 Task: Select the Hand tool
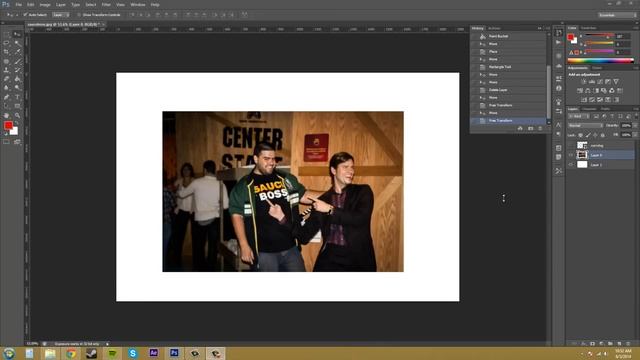click(7, 116)
